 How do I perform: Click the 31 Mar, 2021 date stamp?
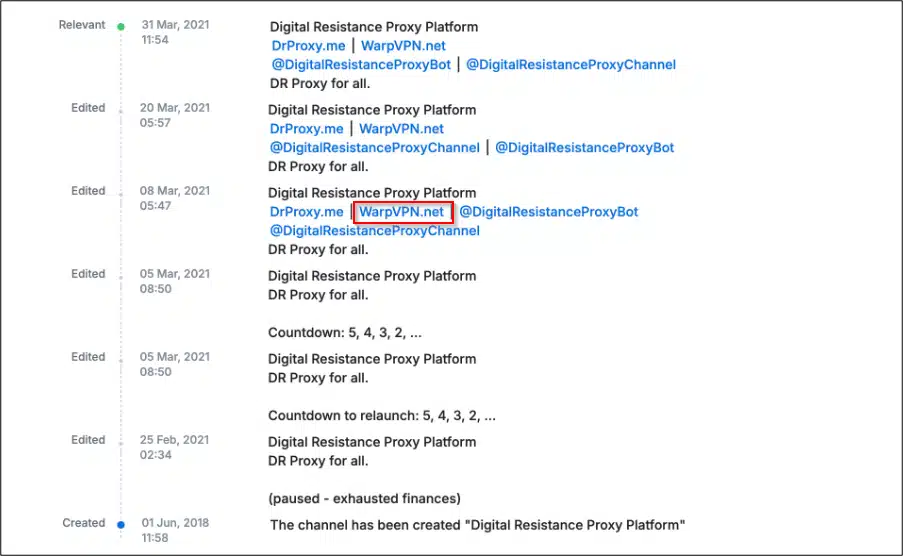click(175, 25)
